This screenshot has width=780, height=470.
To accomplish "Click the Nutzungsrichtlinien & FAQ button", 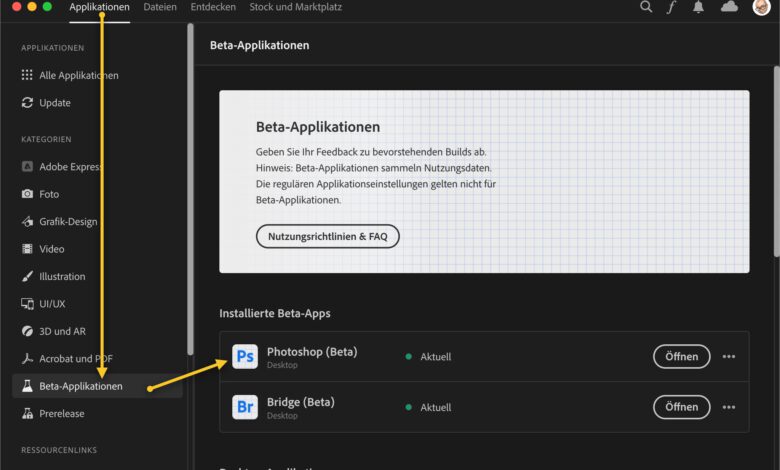I will pos(327,237).
